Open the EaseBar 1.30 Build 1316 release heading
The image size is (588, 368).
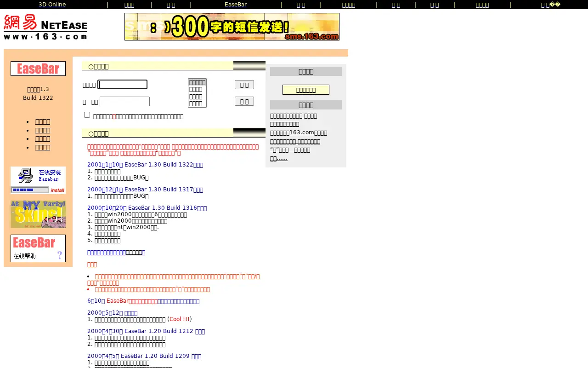(x=147, y=208)
